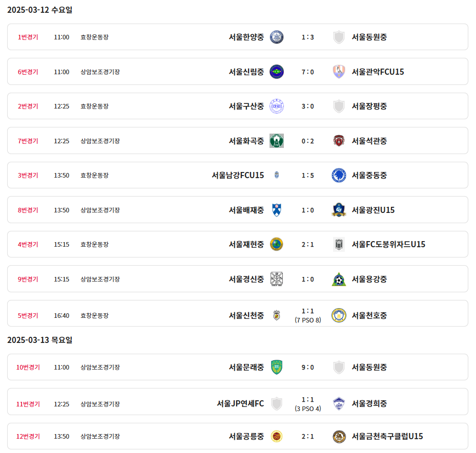Click the 서울문래중 green shield logo
Viewport: 476px width, 453px height.
coord(277,367)
